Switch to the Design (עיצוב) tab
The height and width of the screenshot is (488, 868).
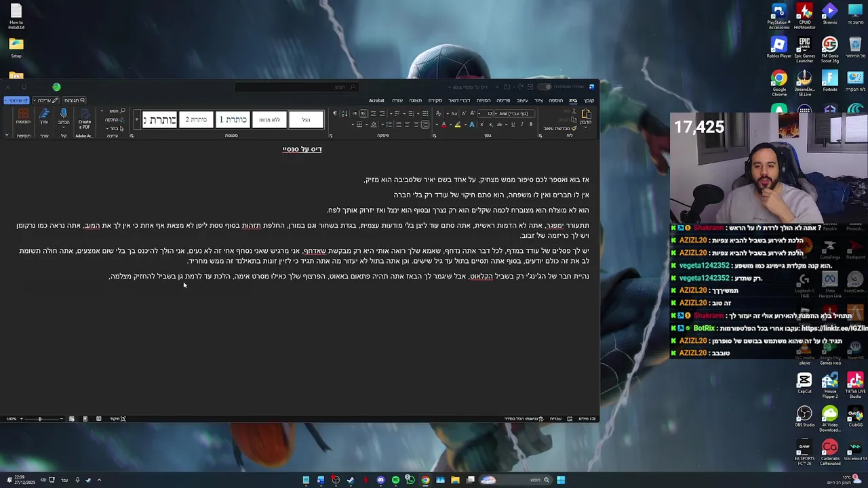[x=522, y=100]
